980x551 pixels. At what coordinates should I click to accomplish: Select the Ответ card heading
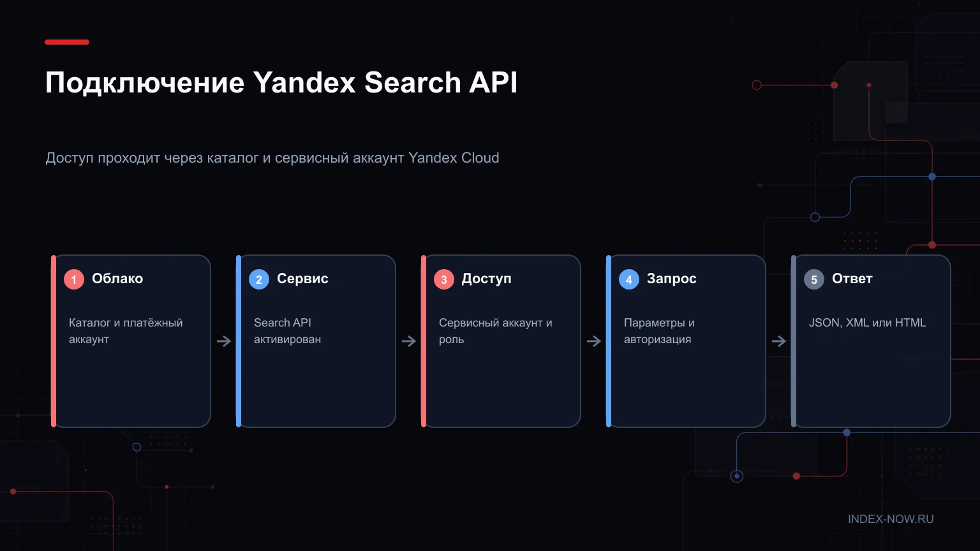click(x=852, y=279)
